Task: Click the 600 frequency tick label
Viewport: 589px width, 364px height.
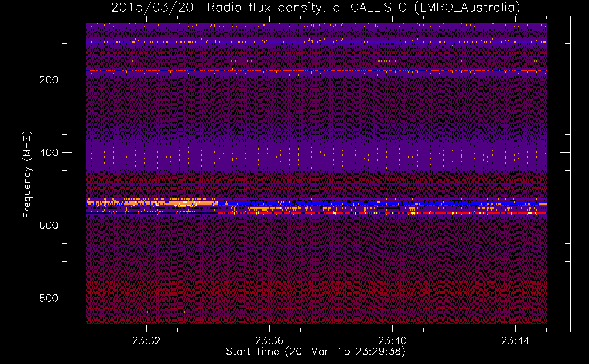Action: coord(49,225)
